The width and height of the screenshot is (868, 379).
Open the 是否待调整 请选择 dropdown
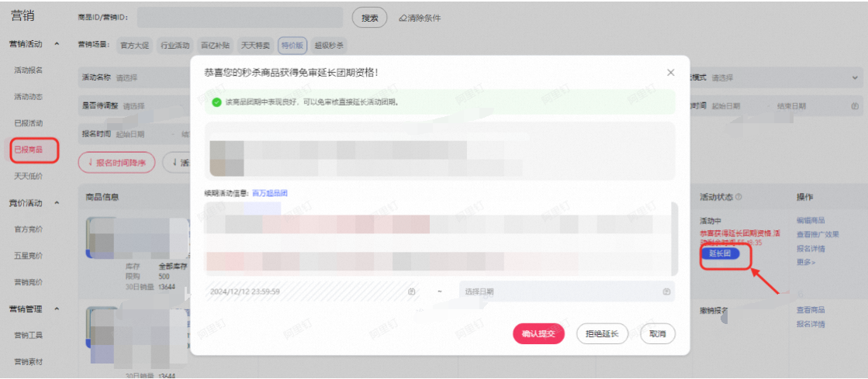[x=135, y=105]
